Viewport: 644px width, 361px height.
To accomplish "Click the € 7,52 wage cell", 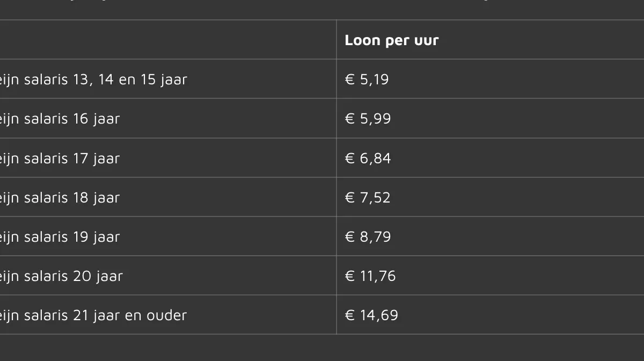I will 368,198.
